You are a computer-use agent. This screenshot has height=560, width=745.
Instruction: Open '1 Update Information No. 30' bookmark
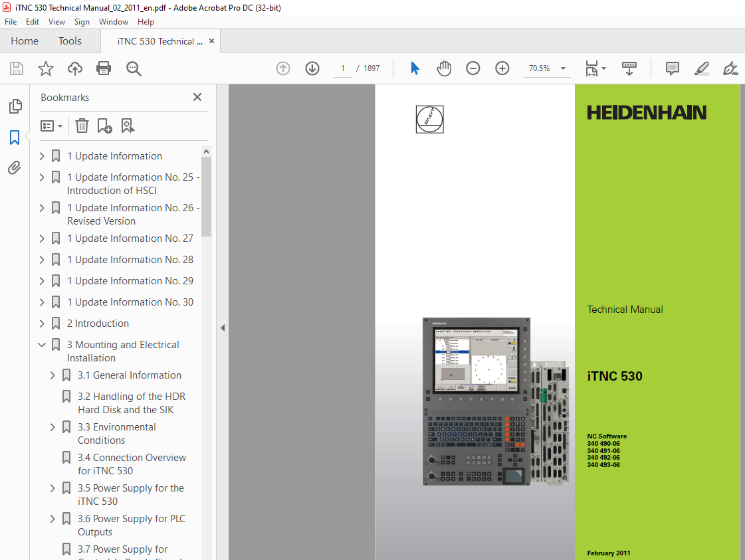(130, 302)
